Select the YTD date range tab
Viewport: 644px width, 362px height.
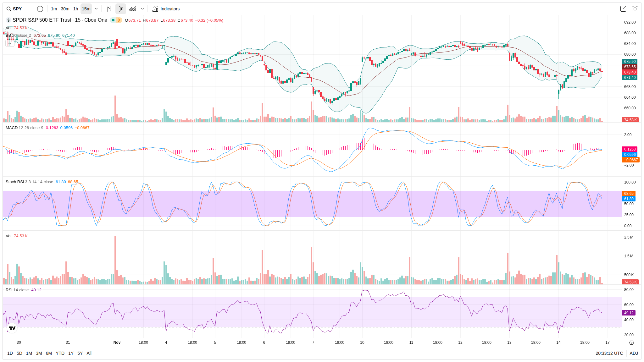60,353
